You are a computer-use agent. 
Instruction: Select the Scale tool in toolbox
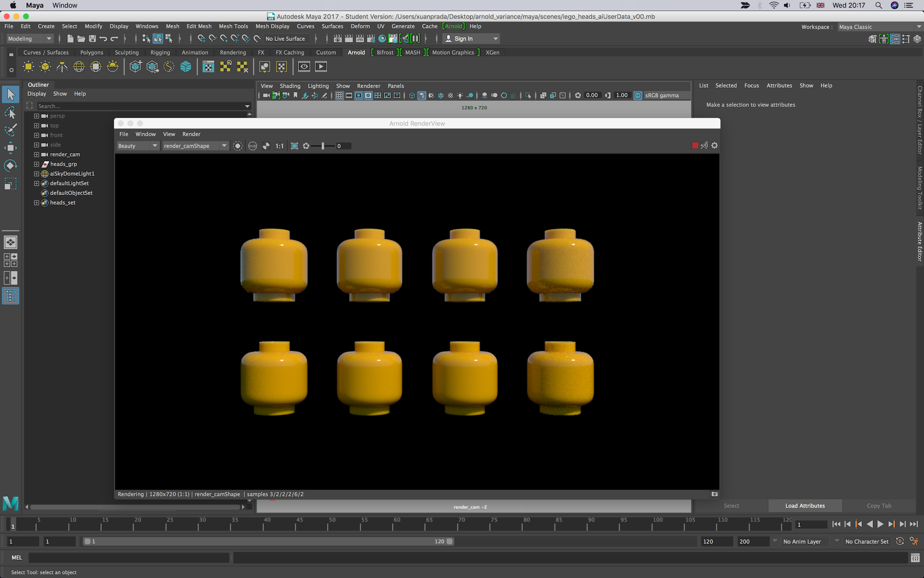point(11,184)
